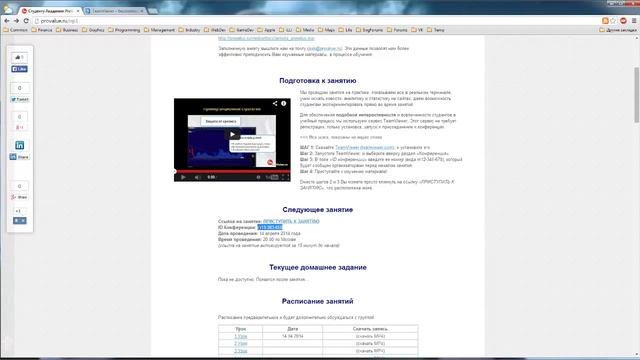Viewport: 640px width, 360px height.
Task: Close the first provalue tab
Action: (x=78, y=11)
